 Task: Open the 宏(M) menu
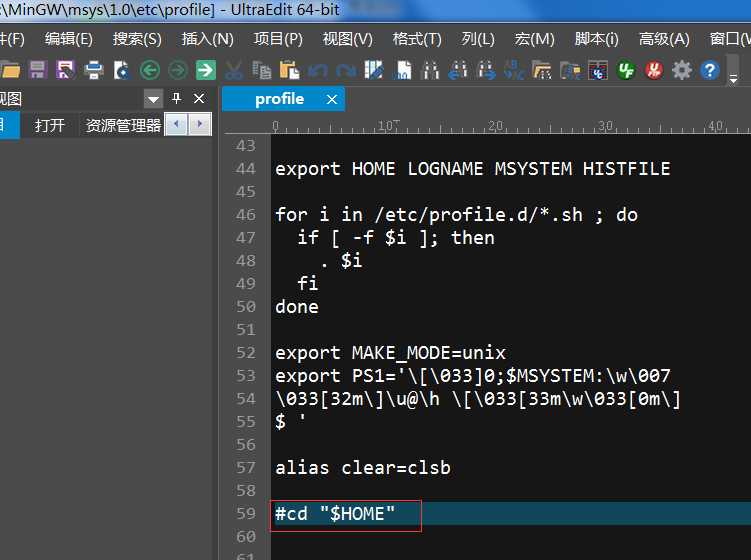535,39
